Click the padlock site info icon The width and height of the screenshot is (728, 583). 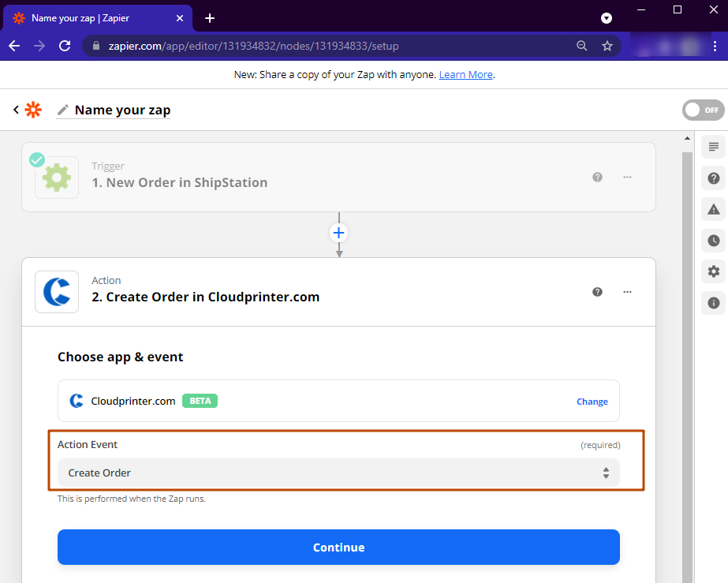point(96,46)
